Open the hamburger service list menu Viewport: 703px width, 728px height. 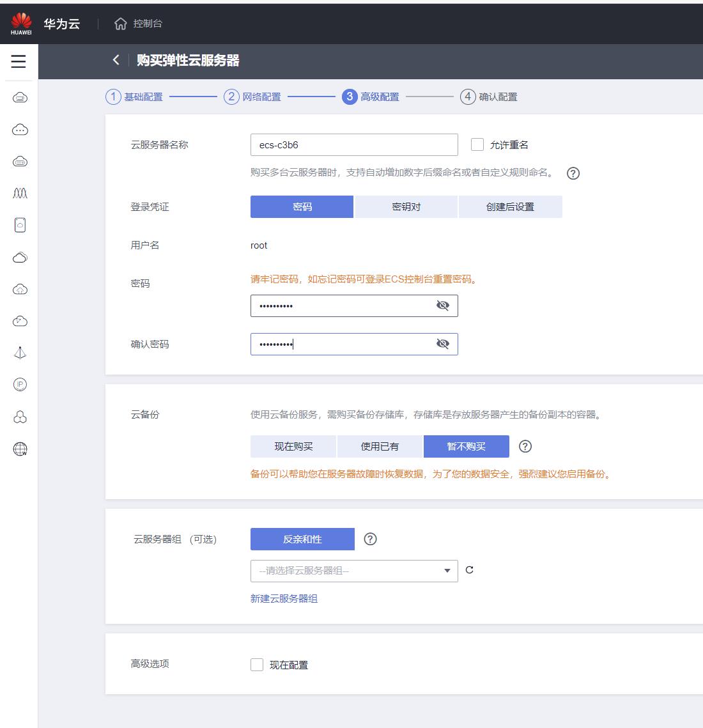tap(19, 61)
